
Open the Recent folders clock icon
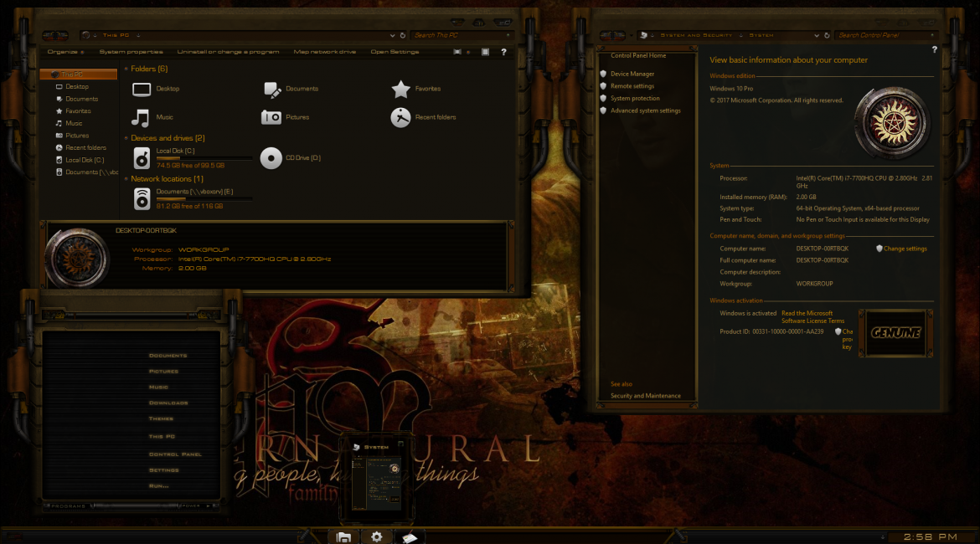pos(400,117)
